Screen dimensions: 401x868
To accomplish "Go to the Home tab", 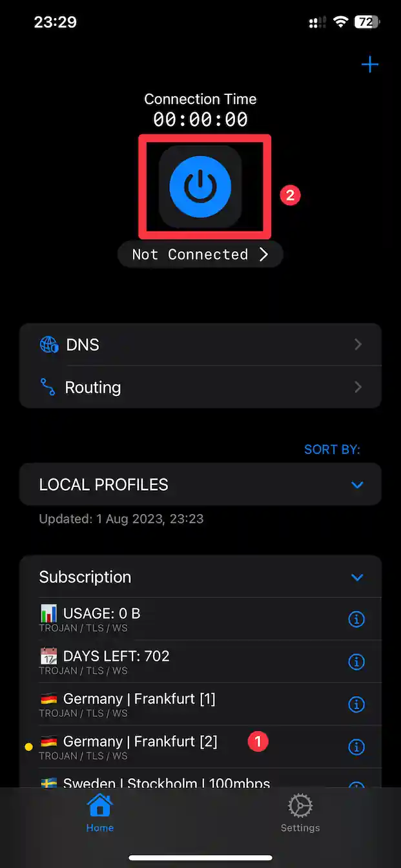I will pos(100,812).
